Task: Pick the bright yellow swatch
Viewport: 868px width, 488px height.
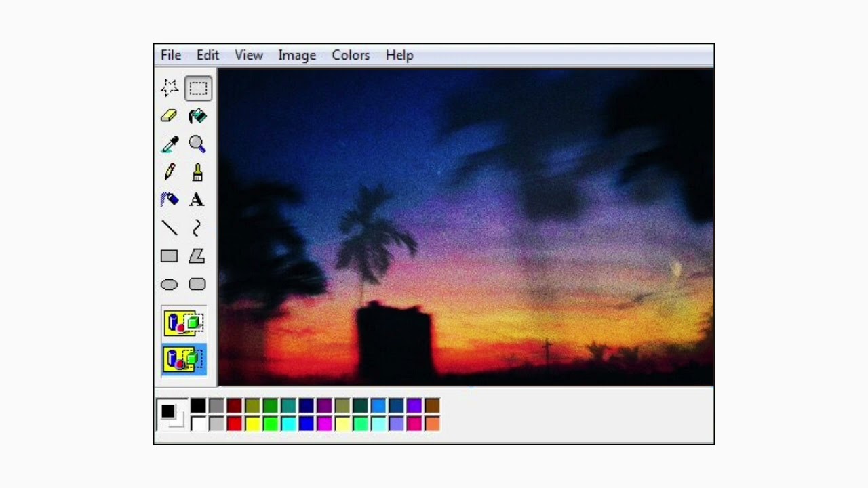Action: click(252, 424)
